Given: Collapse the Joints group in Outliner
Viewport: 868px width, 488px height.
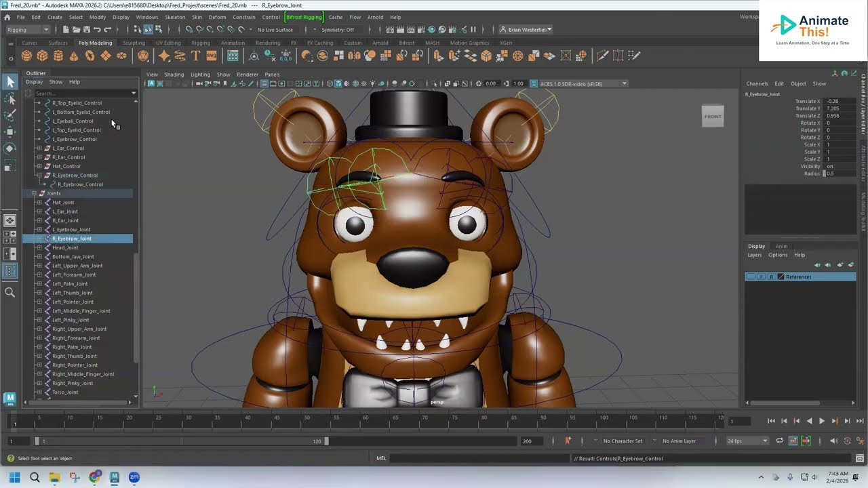Looking at the screenshot, I should pyautogui.click(x=34, y=193).
